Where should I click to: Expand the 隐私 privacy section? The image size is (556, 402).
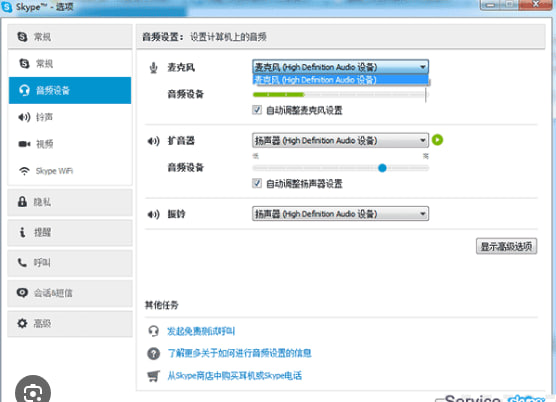70,202
